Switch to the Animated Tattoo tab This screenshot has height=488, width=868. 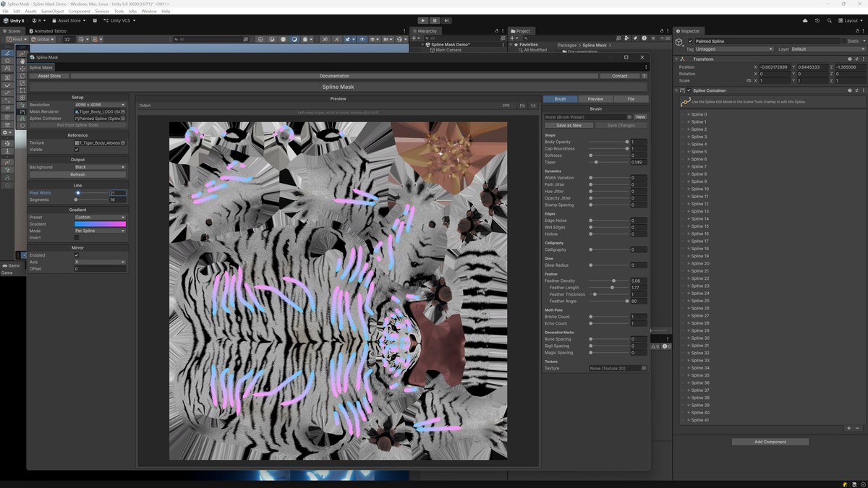48,31
